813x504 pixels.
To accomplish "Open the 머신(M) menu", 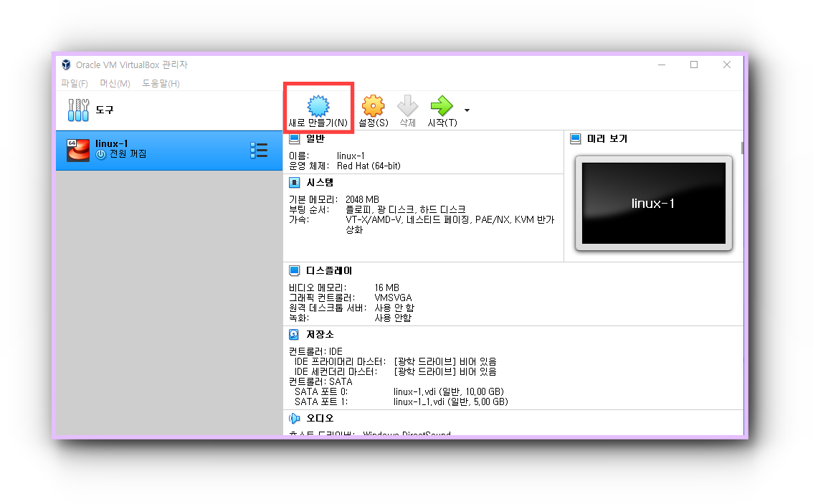I will point(115,83).
